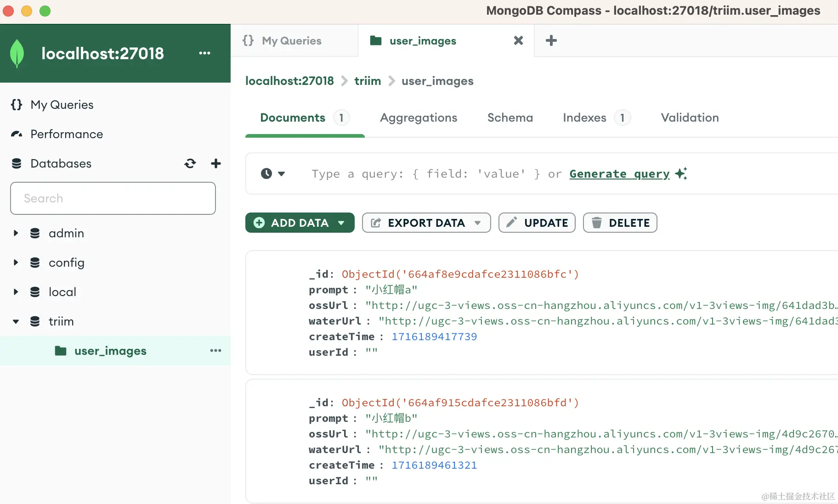838x504 pixels.
Task: Select the user_images workspace tab
Action: pyautogui.click(x=446, y=40)
